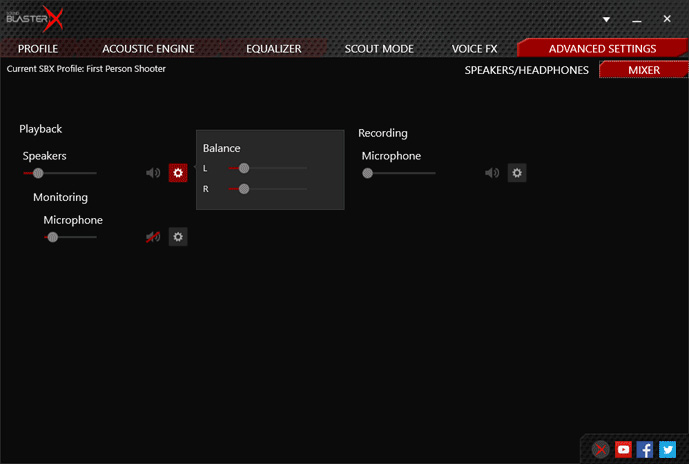This screenshot has height=464, width=689.
Task: Open the Profile tab
Action: click(x=38, y=48)
